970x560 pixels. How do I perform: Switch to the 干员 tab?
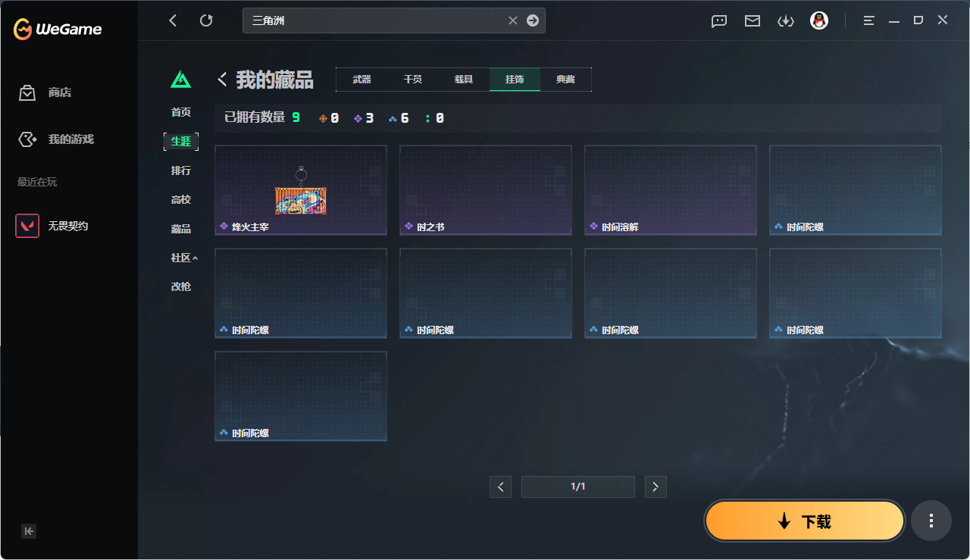tap(413, 80)
